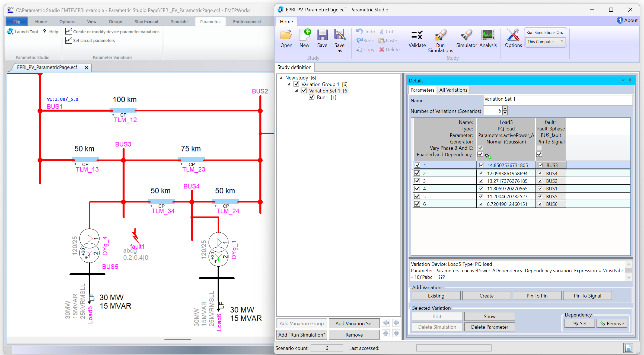Pin the Details panel
Image resolution: width=644 pixels, height=355 pixels.
pos(630,81)
